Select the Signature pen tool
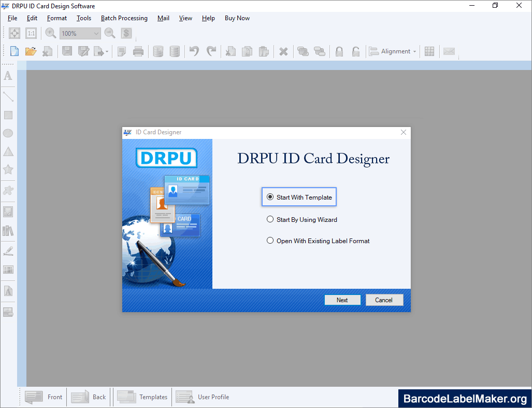 point(8,251)
